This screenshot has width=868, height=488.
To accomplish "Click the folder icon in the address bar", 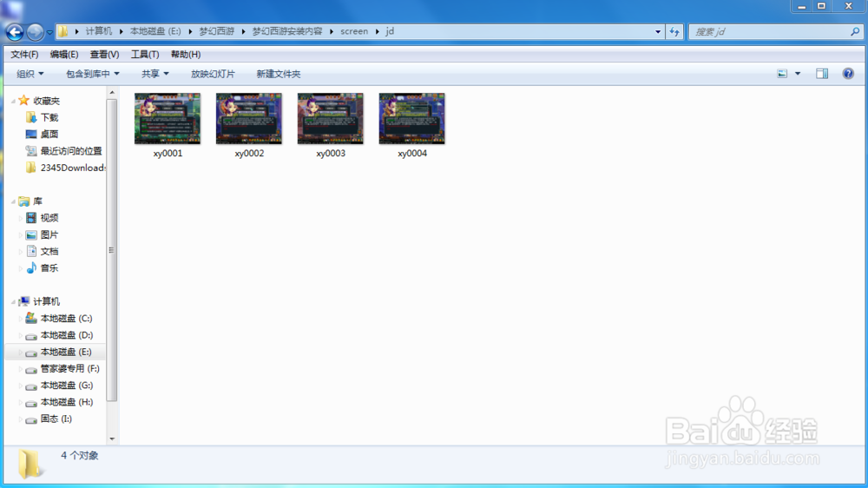I will point(63,31).
